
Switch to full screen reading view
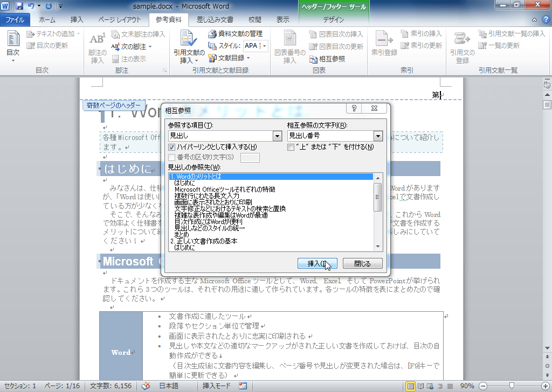(420, 386)
